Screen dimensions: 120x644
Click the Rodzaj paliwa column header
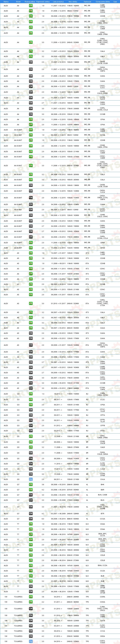[30, 2]
